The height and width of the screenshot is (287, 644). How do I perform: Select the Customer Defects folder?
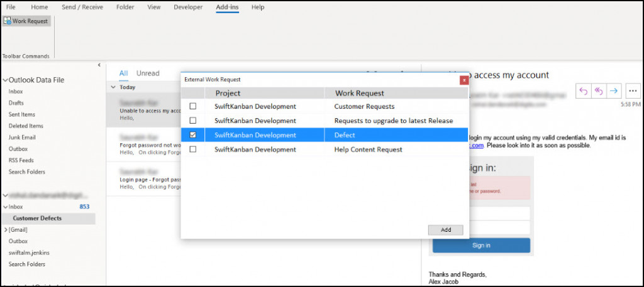pos(48,219)
